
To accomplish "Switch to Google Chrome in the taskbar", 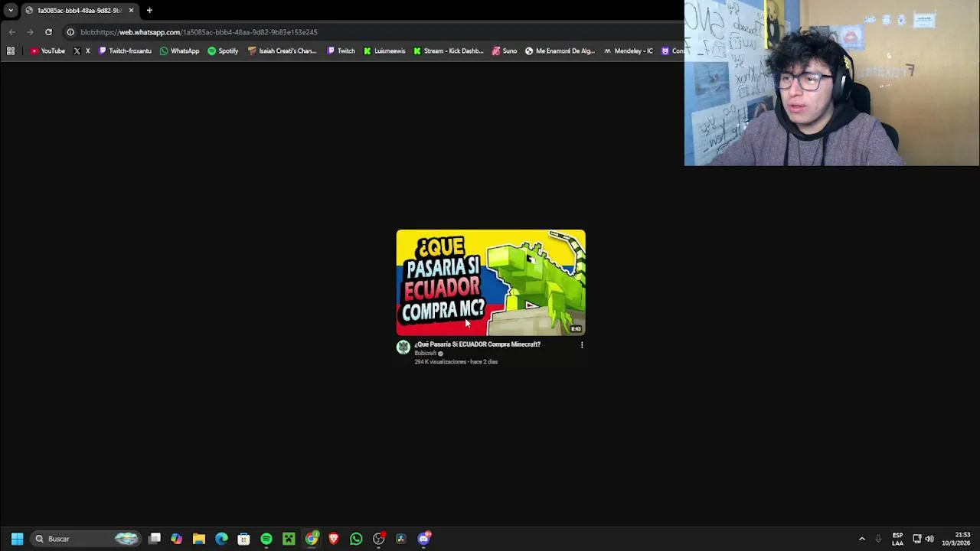I will tap(311, 539).
